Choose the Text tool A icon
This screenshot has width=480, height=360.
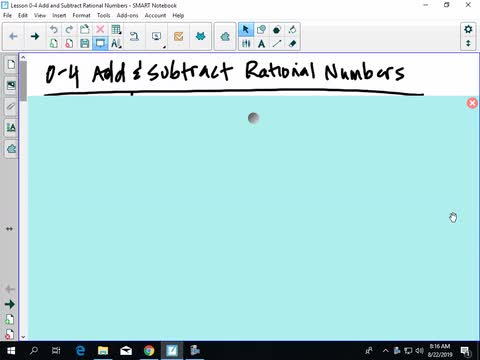click(261, 43)
